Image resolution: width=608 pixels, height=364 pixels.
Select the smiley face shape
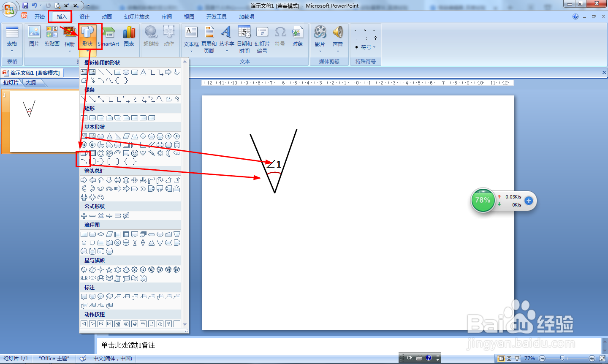pos(135,153)
